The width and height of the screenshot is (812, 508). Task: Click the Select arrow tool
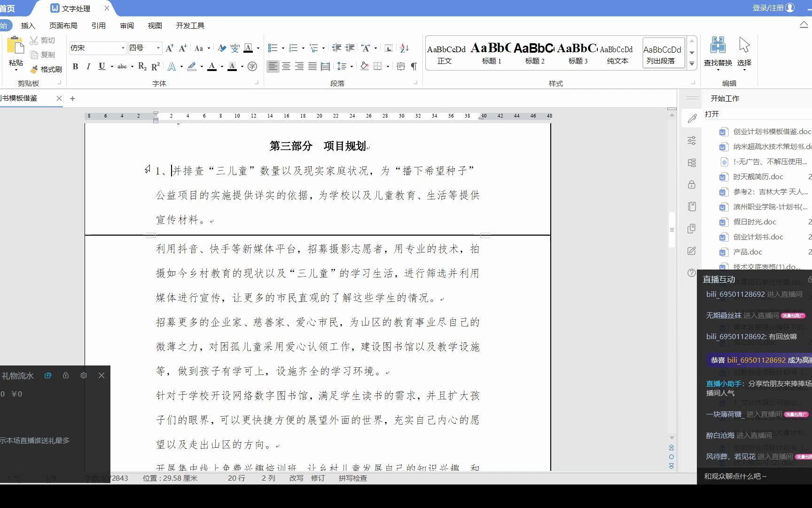click(744, 45)
